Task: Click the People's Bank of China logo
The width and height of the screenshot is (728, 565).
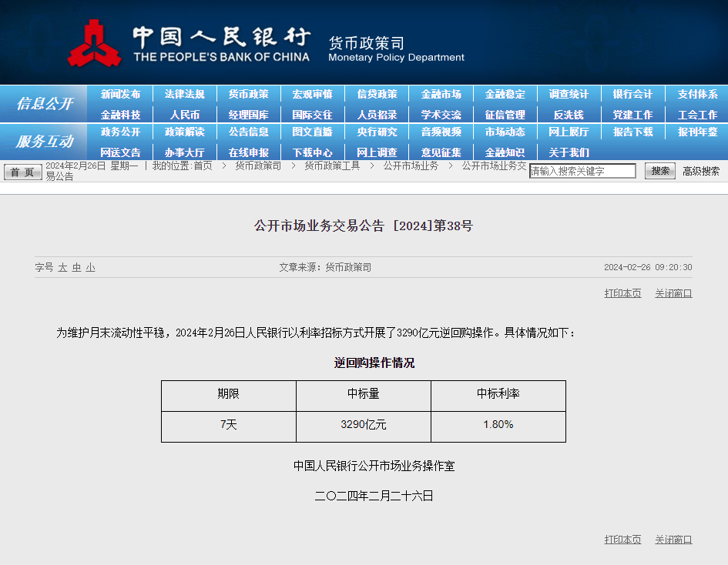Action: (x=94, y=44)
